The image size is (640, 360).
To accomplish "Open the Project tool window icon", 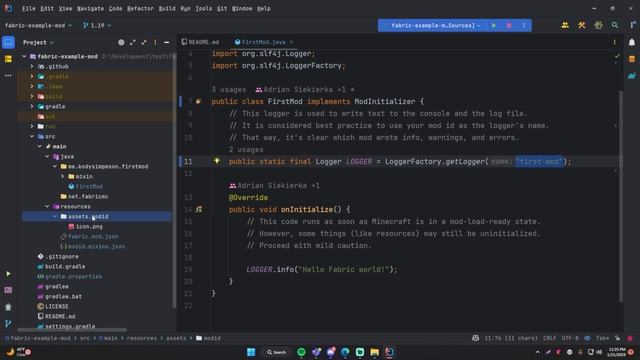I will pyautogui.click(x=8, y=42).
